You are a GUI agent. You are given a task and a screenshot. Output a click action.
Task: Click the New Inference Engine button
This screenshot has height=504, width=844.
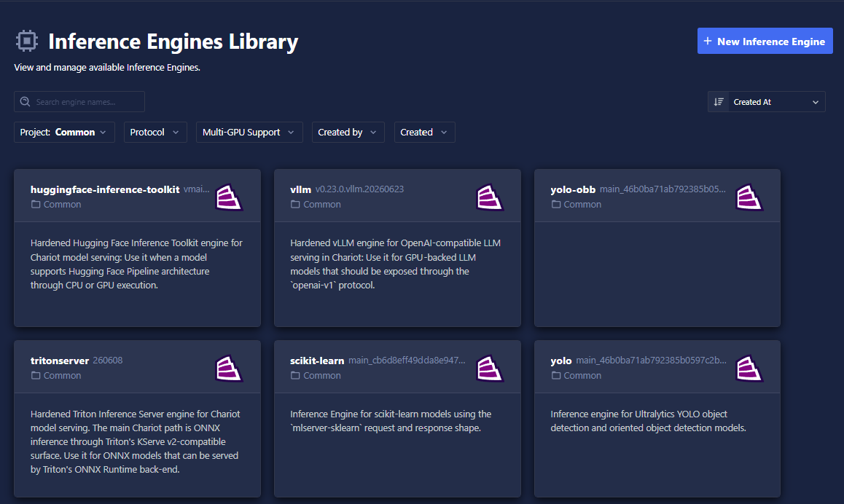click(765, 41)
